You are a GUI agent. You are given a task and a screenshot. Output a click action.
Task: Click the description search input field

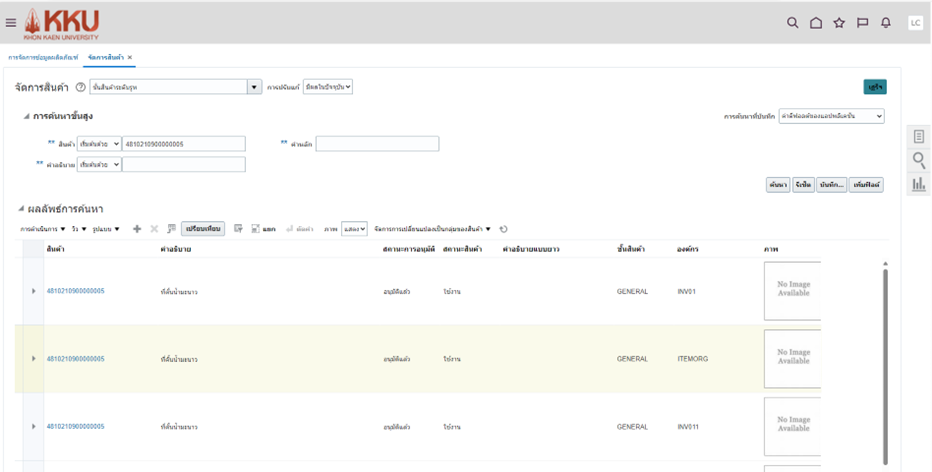(184, 164)
